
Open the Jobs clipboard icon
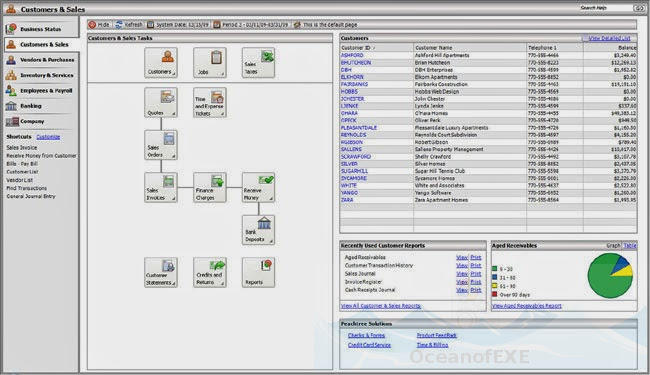coord(210,62)
